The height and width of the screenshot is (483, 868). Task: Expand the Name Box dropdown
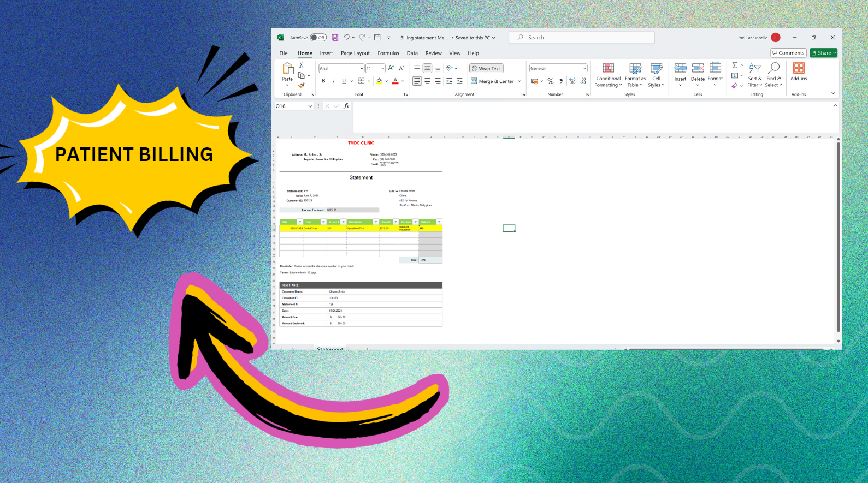(310, 106)
